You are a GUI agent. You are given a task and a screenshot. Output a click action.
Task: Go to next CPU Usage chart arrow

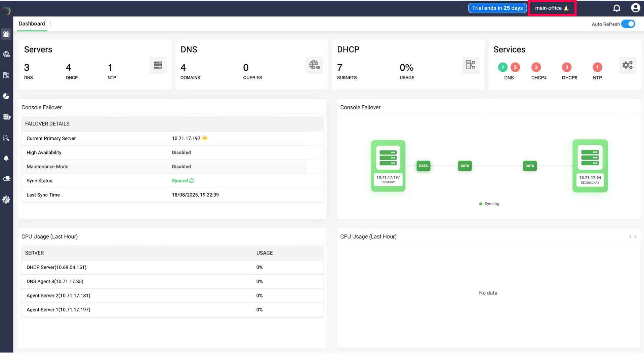pyautogui.click(x=636, y=237)
